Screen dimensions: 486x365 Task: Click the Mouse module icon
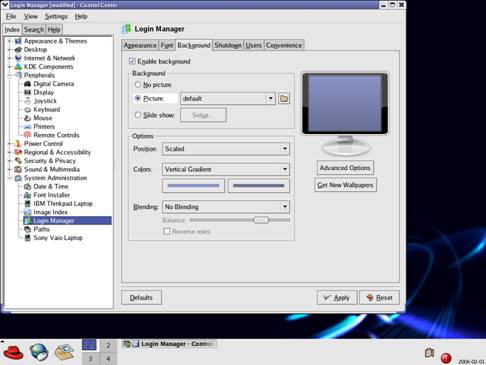coord(28,118)
